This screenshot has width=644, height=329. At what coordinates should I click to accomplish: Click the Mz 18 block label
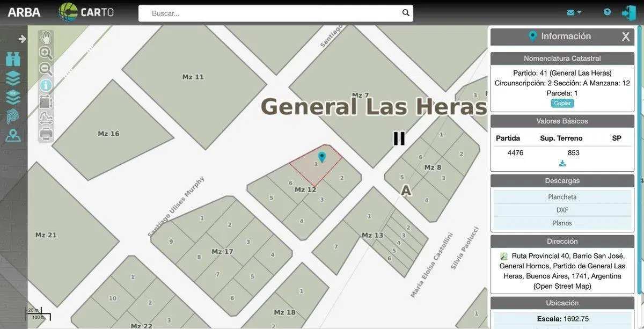284,312
